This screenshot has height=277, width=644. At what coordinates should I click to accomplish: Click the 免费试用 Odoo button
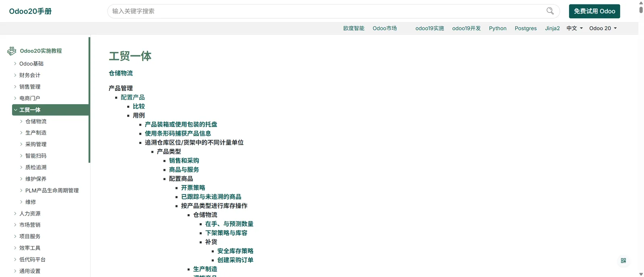[x=594, y=11]
